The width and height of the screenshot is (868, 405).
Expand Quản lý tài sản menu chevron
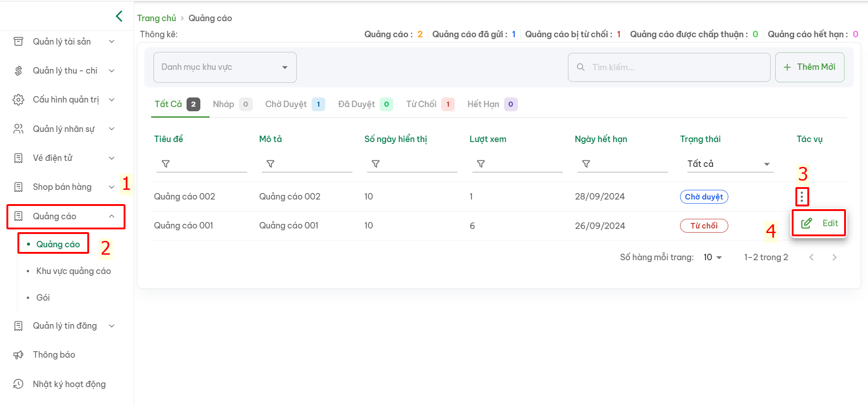(112, 41)
